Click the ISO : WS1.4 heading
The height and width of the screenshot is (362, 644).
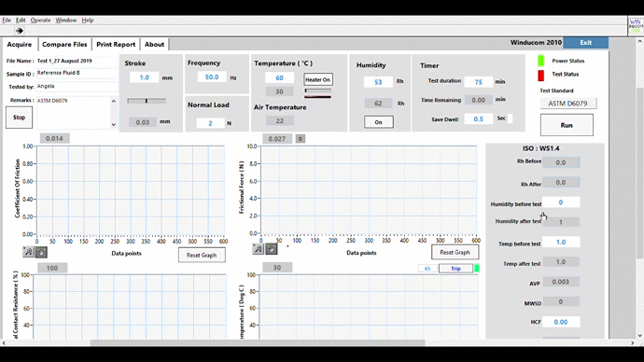click(540, 148)
